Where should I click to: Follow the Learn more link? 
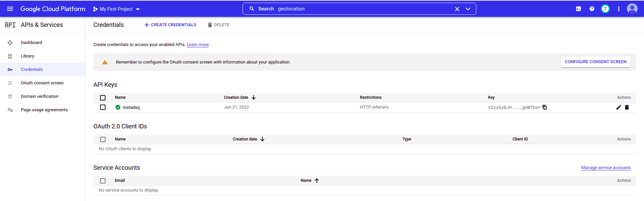198,45
